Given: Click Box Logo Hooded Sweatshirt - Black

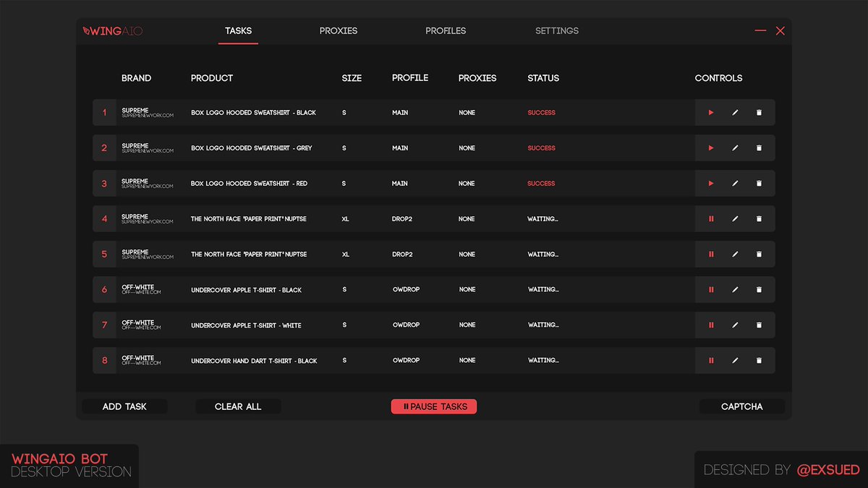Looking at the screenshot, I should pyautogui.click(x=253, y=113).
